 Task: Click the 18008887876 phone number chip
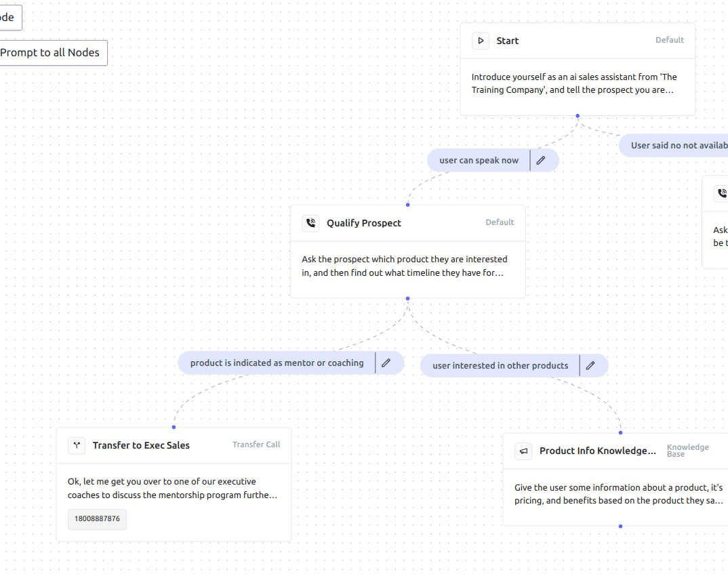tap(97, 519)
